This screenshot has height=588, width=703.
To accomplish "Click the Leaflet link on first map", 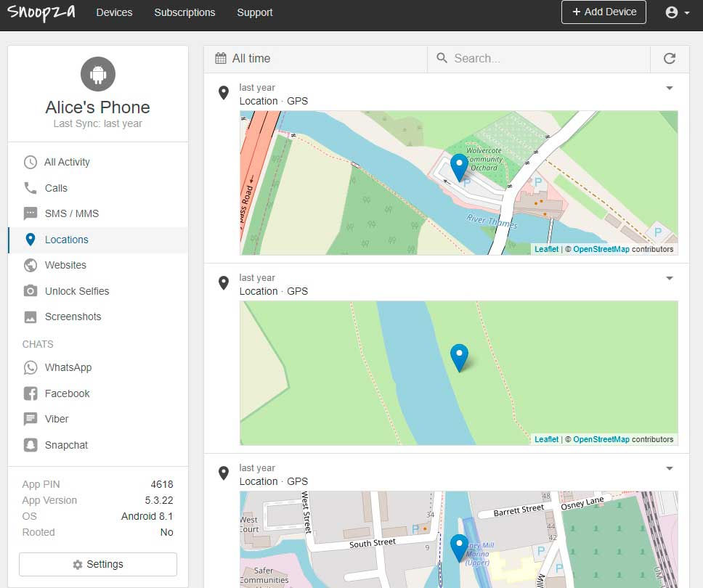I will point(546,249).
